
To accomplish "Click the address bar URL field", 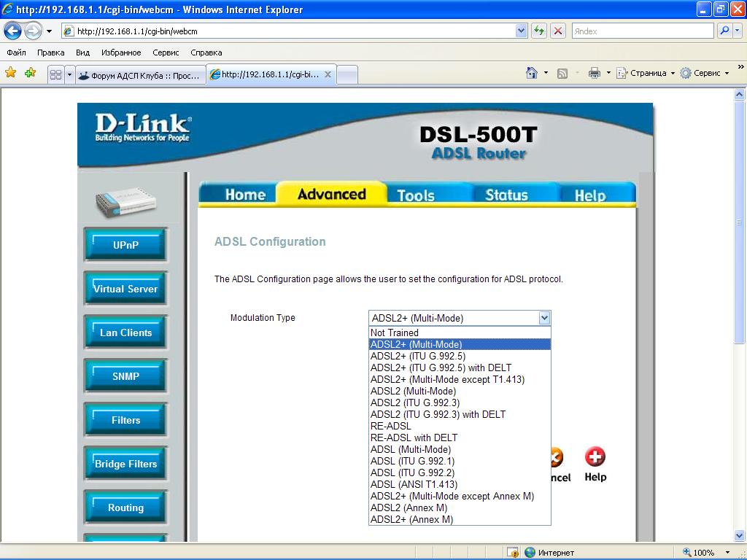I will click(292, 31).
